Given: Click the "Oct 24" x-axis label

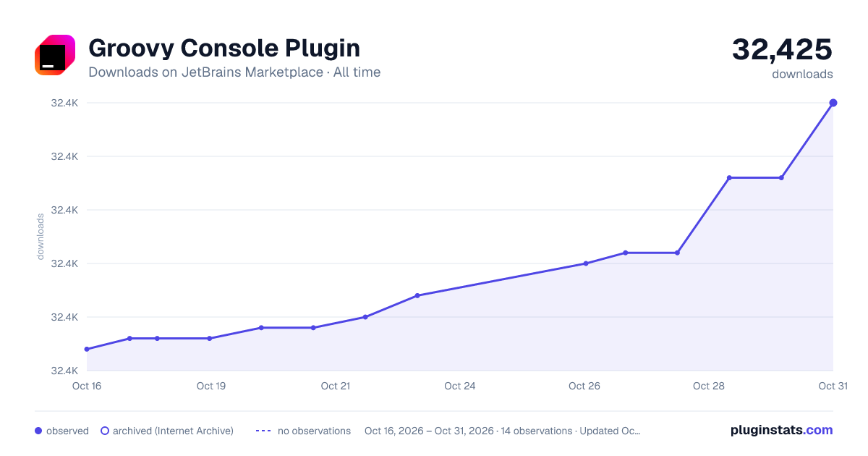Looking at the screenshot, I should tap(460, 386).
